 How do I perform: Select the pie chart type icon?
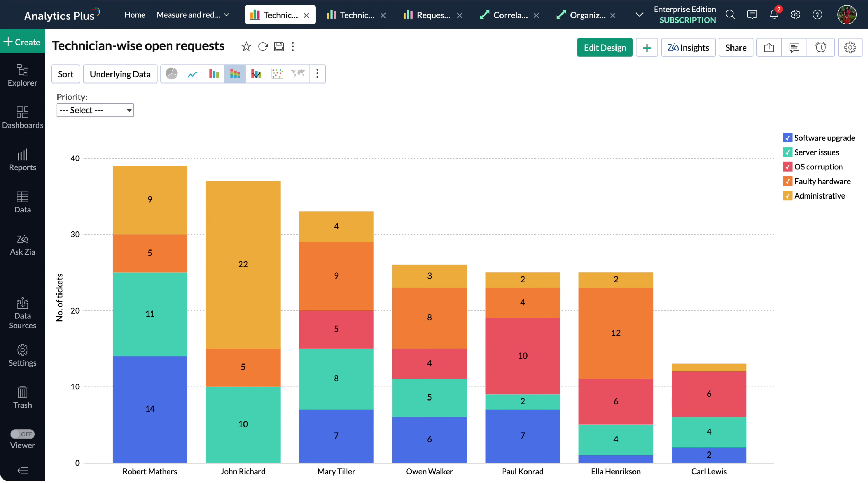click(171, 74)
